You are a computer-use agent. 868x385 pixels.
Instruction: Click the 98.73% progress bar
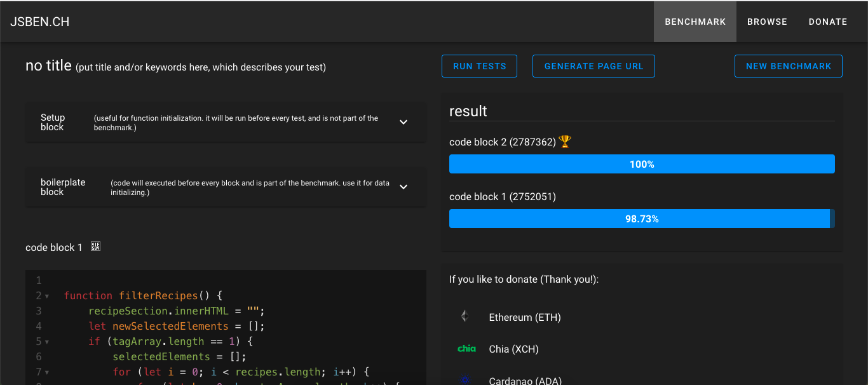tap(640, 219)
